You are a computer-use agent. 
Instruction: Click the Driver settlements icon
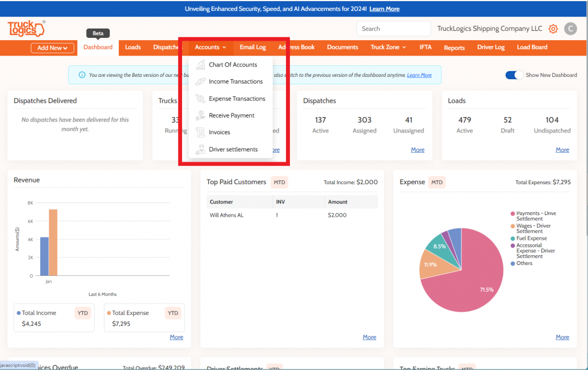[x=200, y=149]
